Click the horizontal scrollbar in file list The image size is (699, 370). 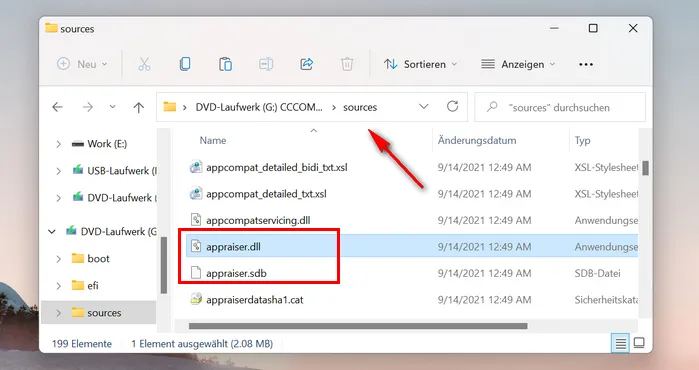tap(358, 326)
